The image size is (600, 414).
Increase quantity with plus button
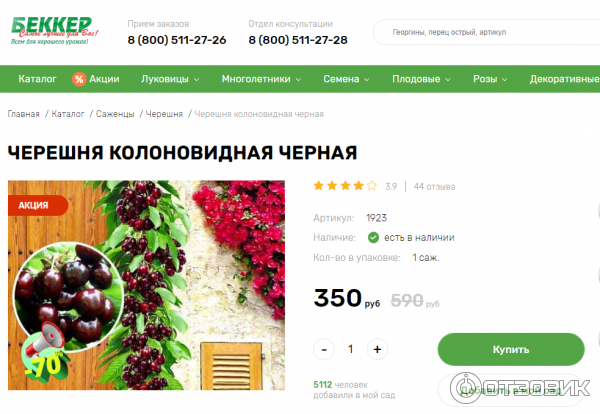coord(377,349)
